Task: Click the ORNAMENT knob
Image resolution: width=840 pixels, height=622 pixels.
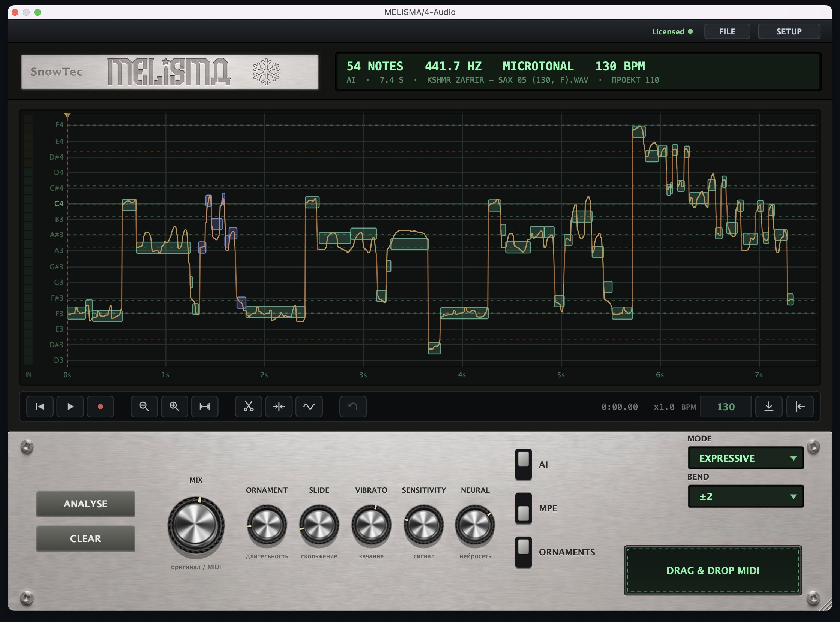Action: click(267, 525)
